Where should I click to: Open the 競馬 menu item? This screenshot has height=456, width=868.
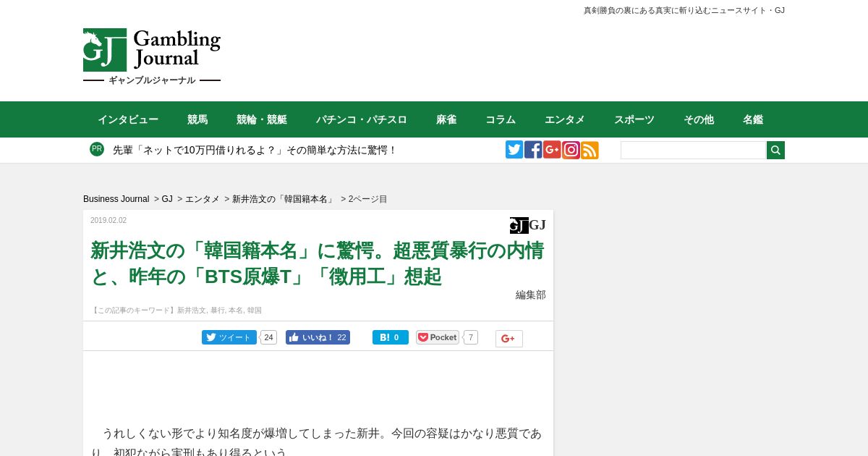197,119
